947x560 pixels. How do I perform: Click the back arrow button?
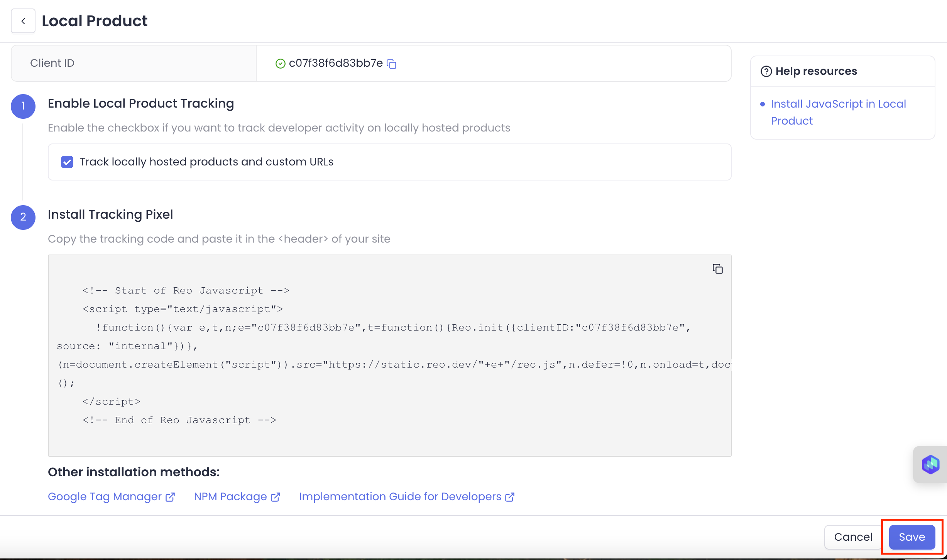tap(23, 21)
